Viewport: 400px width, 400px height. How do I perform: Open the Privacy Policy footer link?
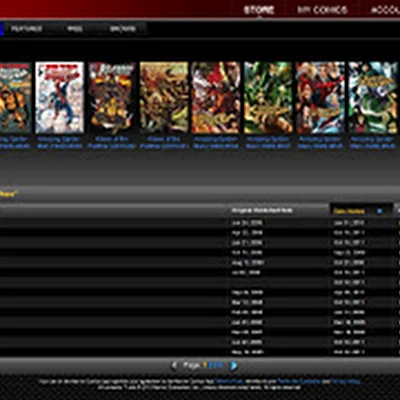pyautogui.click(x=345, y=381)
